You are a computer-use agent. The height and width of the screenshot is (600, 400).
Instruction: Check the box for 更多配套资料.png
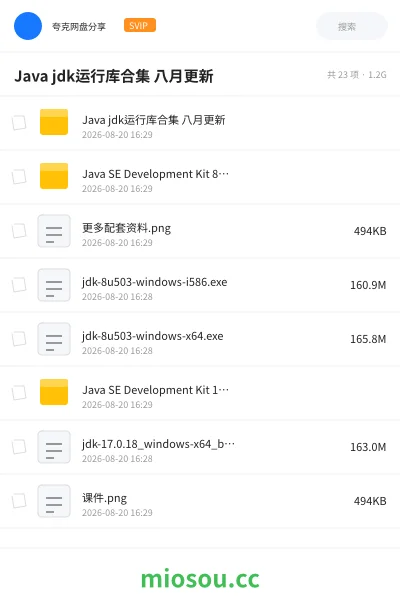point(19,231)
